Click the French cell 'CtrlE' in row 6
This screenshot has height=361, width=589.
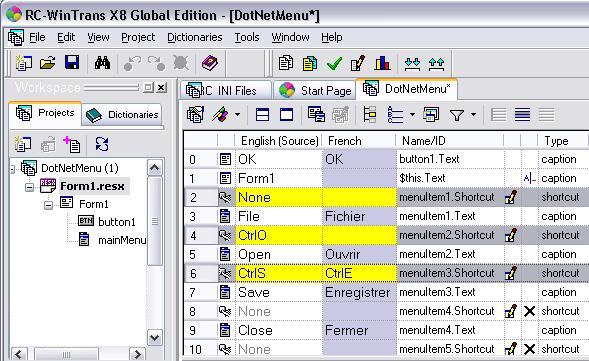click(x=359, y=273)
